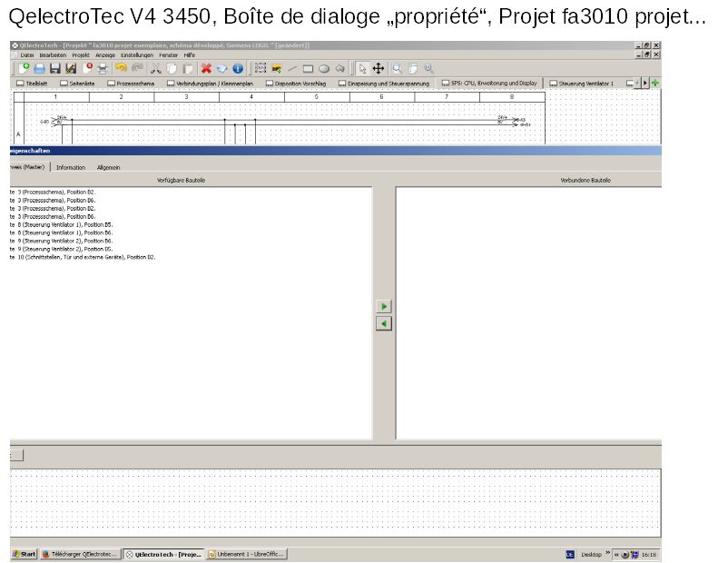Click the green plus add page icon
This screenshot has height=563, width=728.
pos(655,83)
